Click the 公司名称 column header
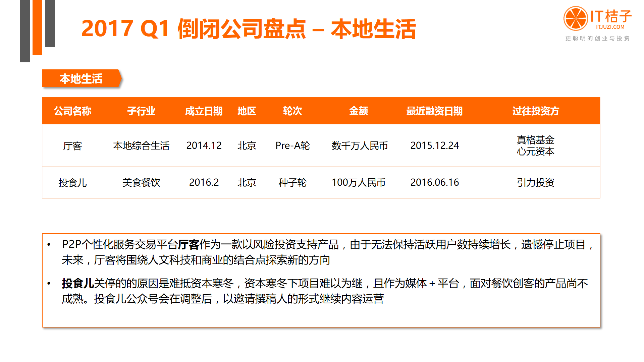The height and width of the screenshot is (362, 644). 72,111
